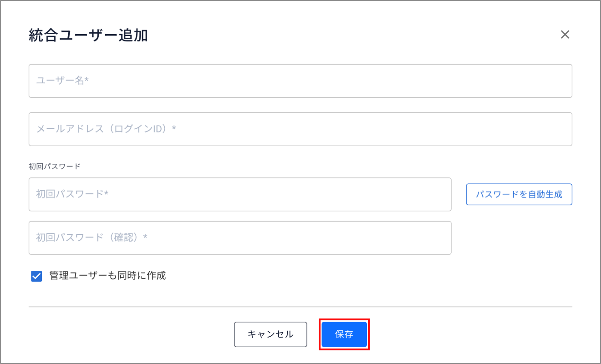601x364 pixels.
Task: Generate a password automatically
Action: pyautogui.click(x=519, y=195)
